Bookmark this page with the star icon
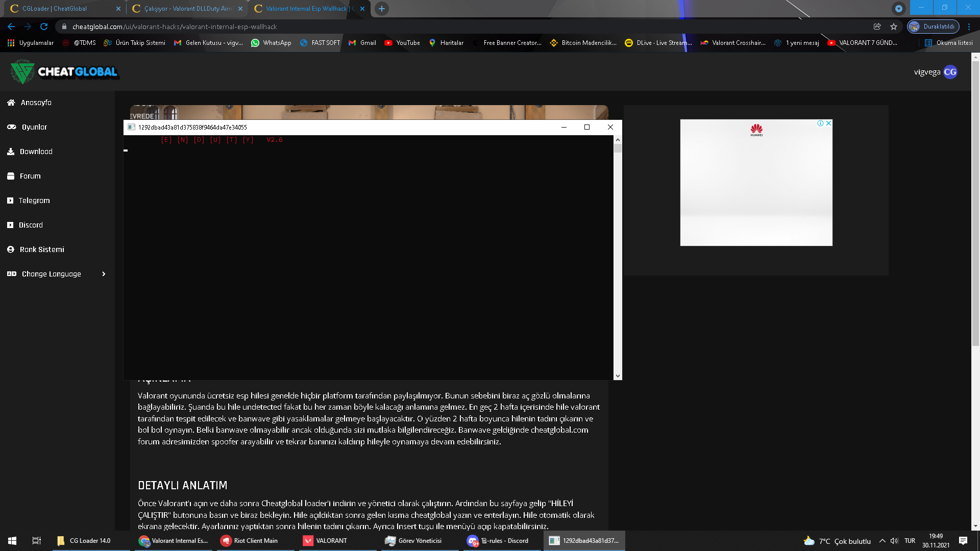Image resolution: width=980 pixels, height=551 pixels. pos(894,27)
